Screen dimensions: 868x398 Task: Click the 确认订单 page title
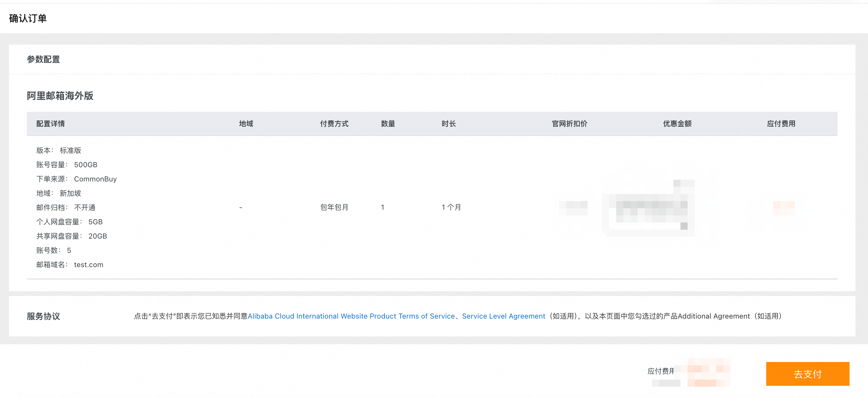pos(28,18)
